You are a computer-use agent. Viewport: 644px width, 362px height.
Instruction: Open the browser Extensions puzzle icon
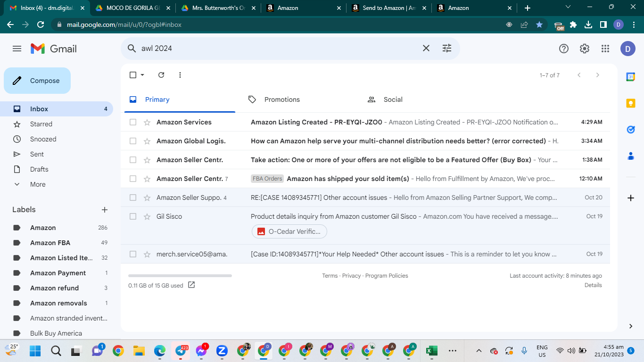(x=573, y=25)
